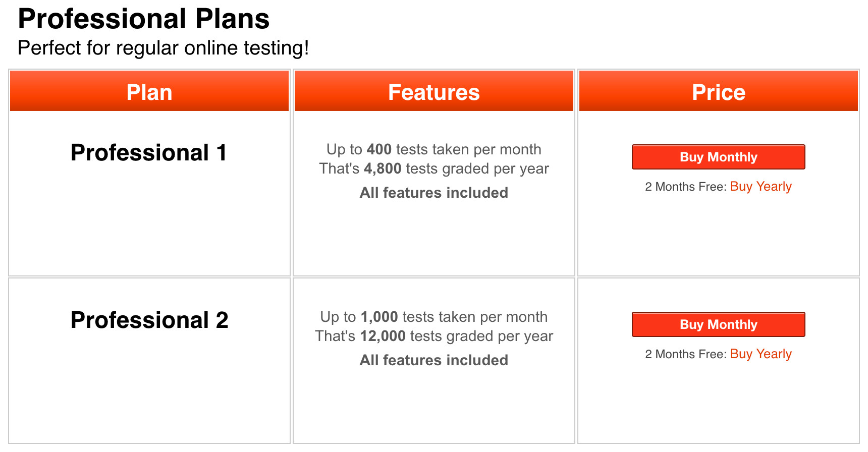Click the 'Perfect for regular online testing!' subtitle
The width and height of the screenshot is (868, 452).
(x=163, y=48)
